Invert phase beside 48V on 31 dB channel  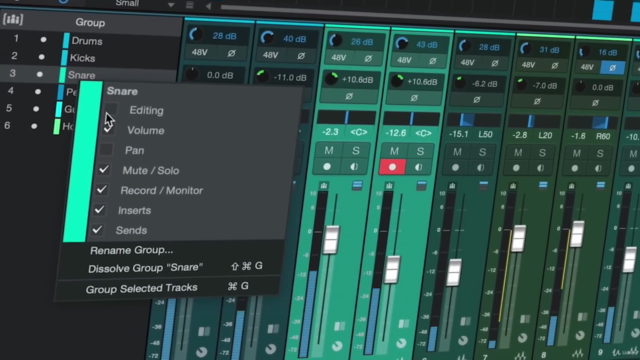555,65
